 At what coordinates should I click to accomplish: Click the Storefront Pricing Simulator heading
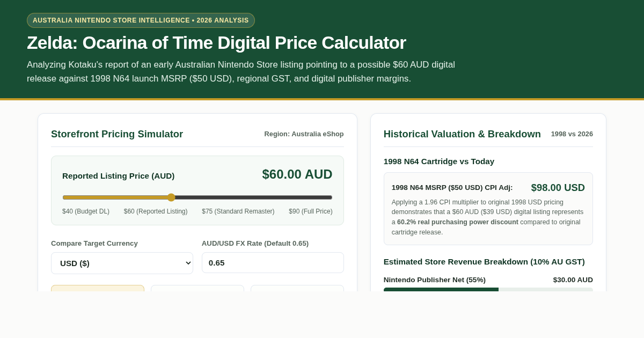[x=117, y=134]
